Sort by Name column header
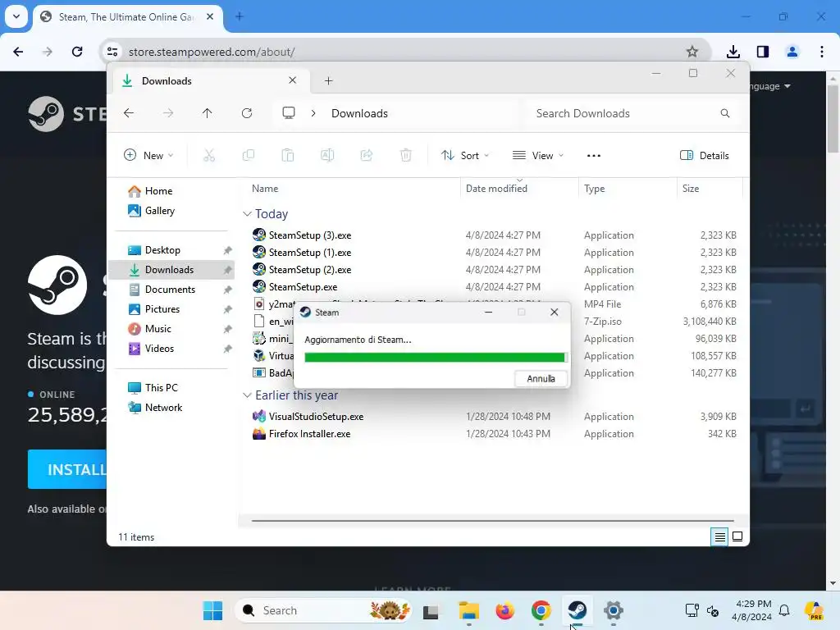The image size is (840, 630). click(265, 189)
